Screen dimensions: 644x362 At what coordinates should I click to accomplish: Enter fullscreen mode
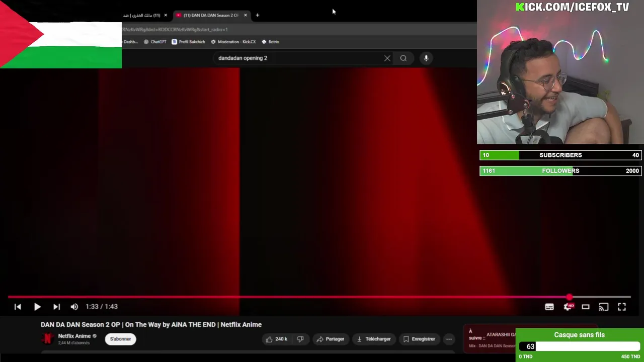pos(622,307)
